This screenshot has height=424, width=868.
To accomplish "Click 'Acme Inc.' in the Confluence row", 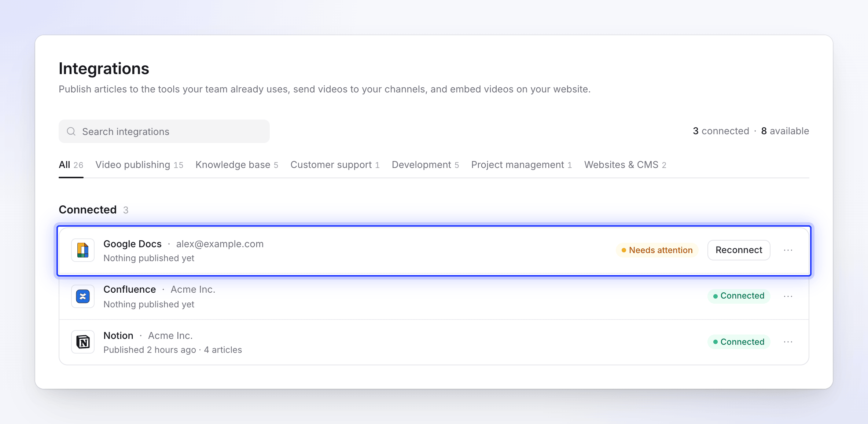I will tap(193, 289).
